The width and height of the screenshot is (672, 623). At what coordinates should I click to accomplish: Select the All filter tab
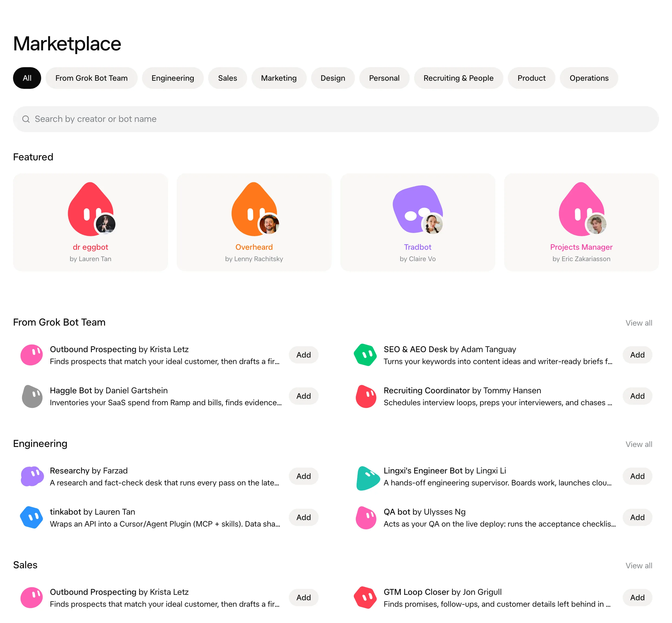(x=27, y=78)
